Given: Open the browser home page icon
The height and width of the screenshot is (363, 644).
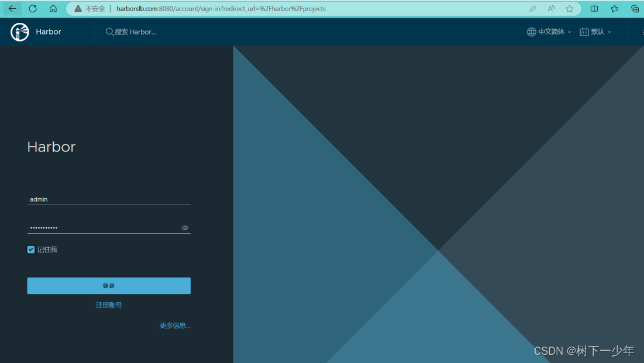Looking at the screenshot, I should tap(53, 8).
